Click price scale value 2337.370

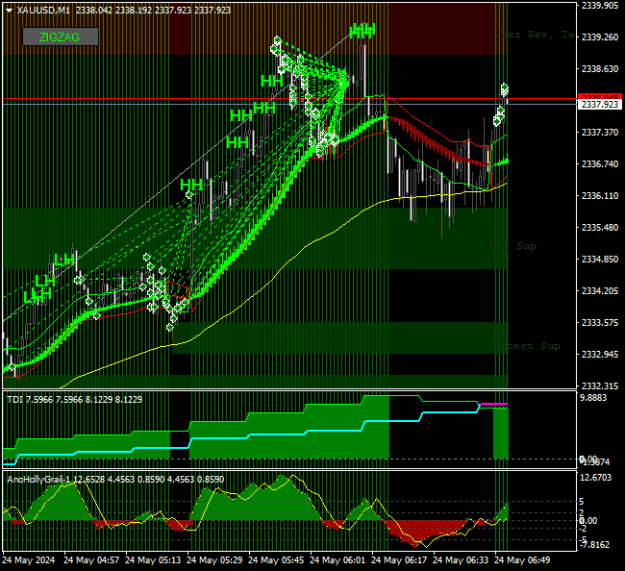coord(600,132)
